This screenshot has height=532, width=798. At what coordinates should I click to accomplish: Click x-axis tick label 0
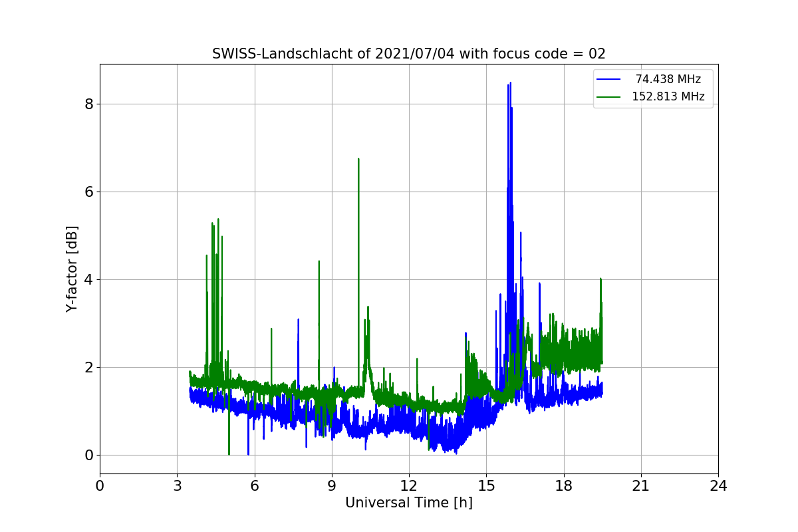pos(100,486)
